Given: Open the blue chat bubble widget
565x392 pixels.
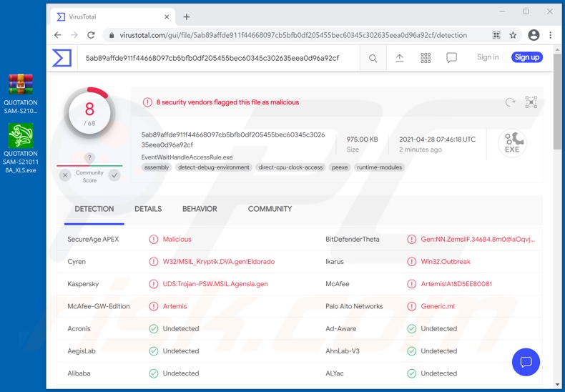Looking at the screenshot, I should [526, 362].
